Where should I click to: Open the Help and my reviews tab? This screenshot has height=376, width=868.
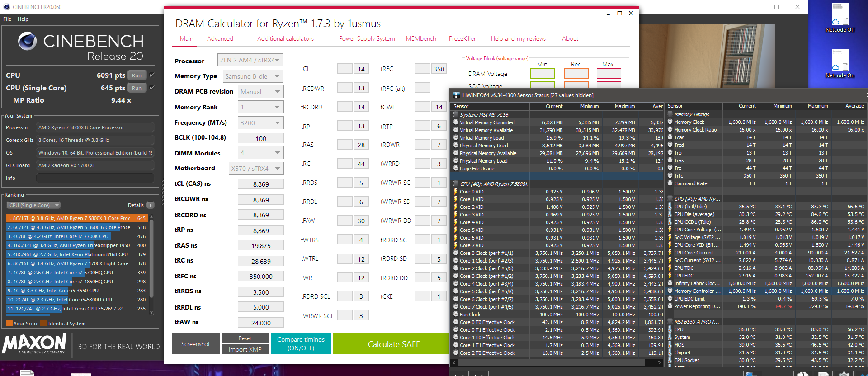518,39
